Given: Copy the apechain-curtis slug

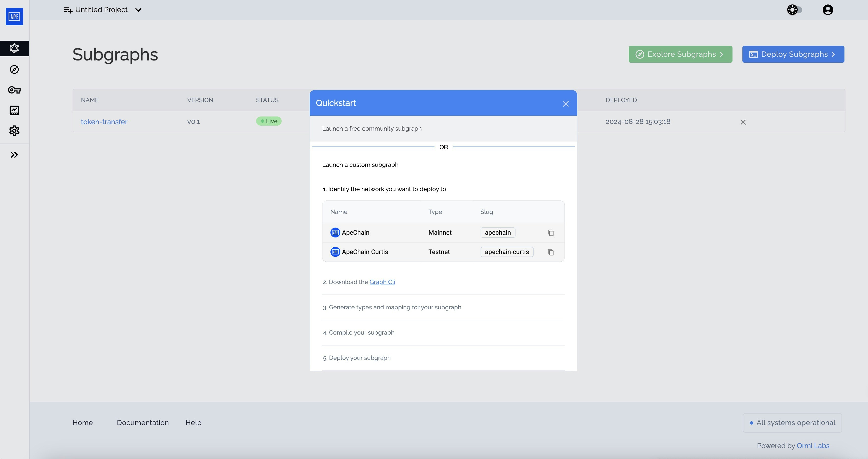Looking at the screenshot, I should point(551,252).
